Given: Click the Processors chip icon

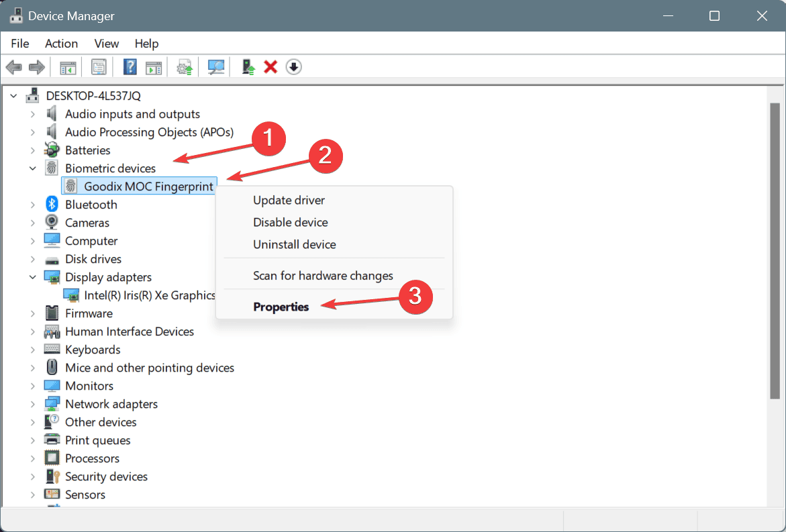Looking at the screenshot, I should point(52,458).
